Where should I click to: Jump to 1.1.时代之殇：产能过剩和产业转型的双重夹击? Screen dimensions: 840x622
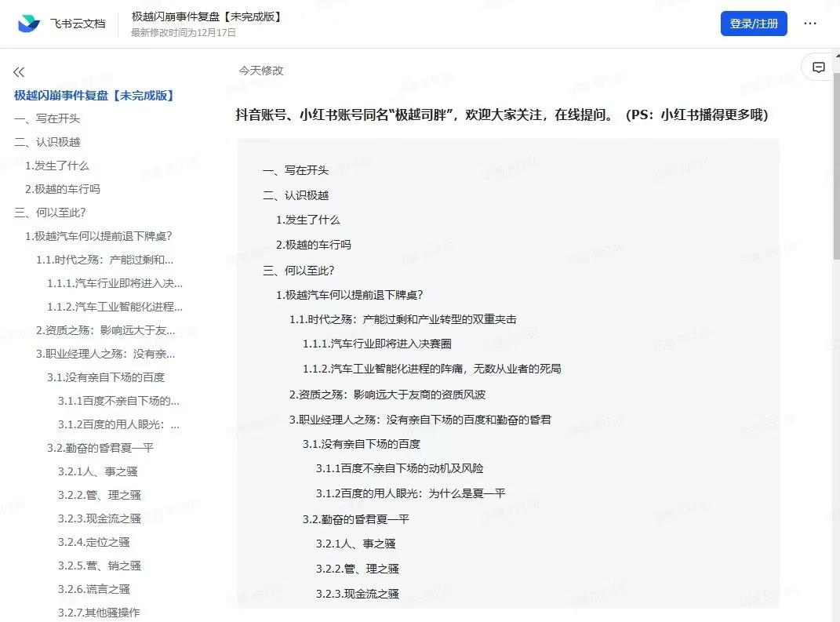[403, 319]
